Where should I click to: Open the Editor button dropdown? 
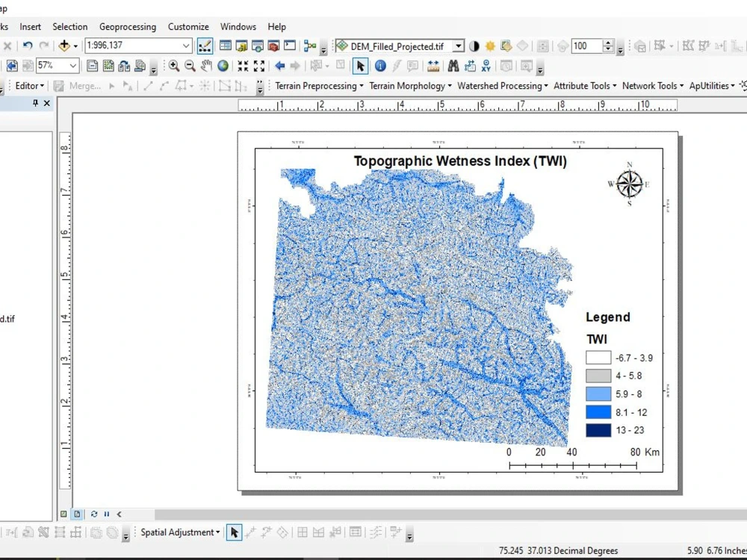(41, 85)
